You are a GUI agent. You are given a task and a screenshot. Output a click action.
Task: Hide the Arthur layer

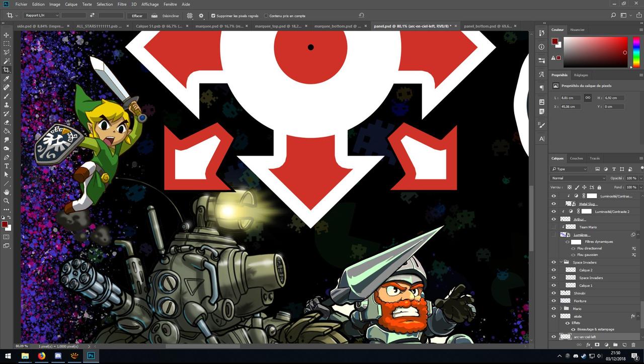pyautogui.click(x=554, y=219)
